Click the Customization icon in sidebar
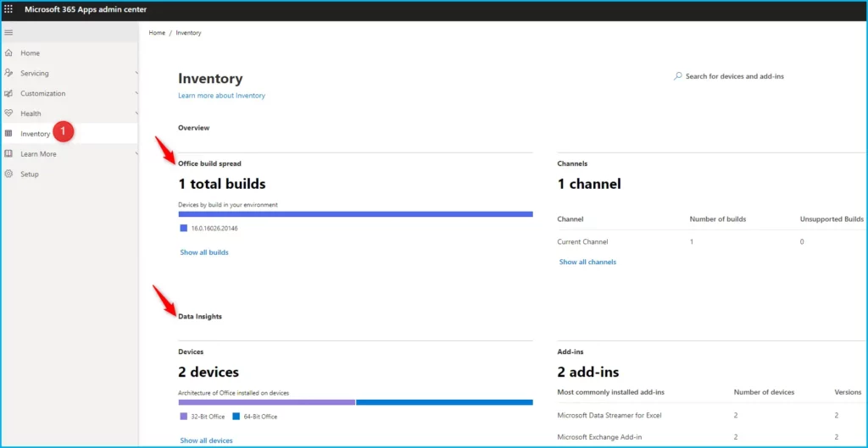The height and width of the screenshot is (448, 868). click(x=8, y=94)
